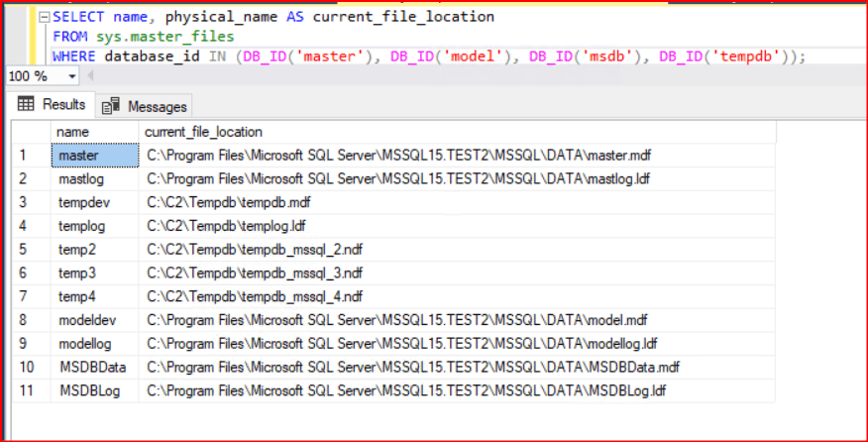
Task: Select the 'tempdev' name cell
Action: 94,202
